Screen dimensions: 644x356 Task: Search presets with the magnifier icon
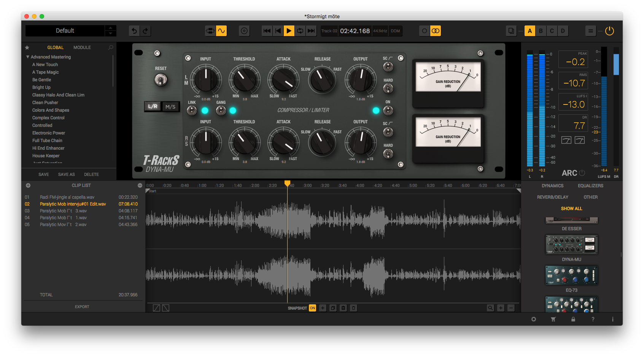pyautogui.click(x=111, y=47)
